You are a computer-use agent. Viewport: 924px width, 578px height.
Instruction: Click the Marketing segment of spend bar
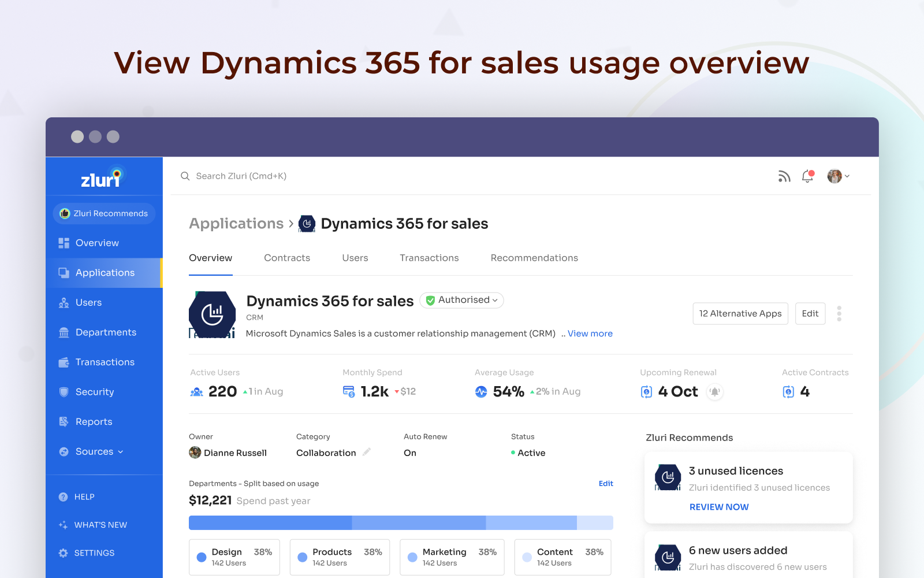tap(531, 523)
